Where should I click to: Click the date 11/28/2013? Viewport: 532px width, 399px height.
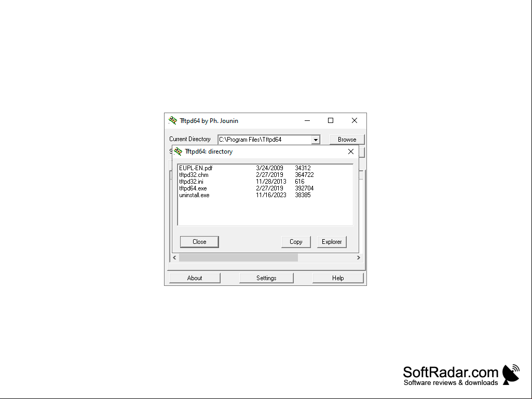point(271,182)
